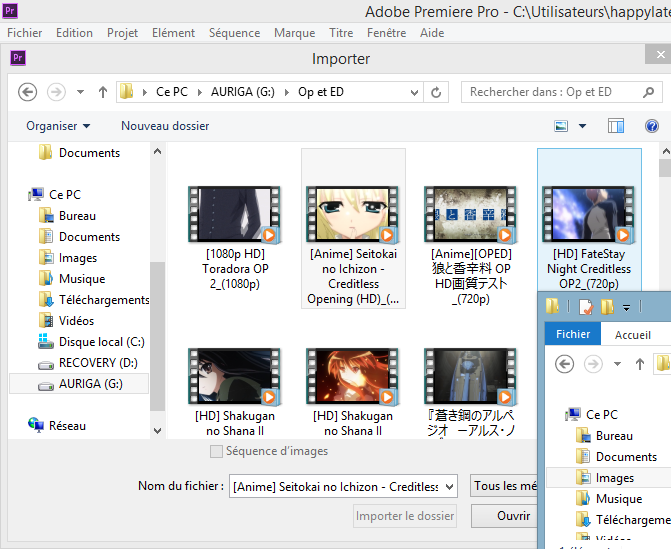671x549 pixels.
Task: Select Images folder in Importer sidebar
Action: tap(77, 258)
